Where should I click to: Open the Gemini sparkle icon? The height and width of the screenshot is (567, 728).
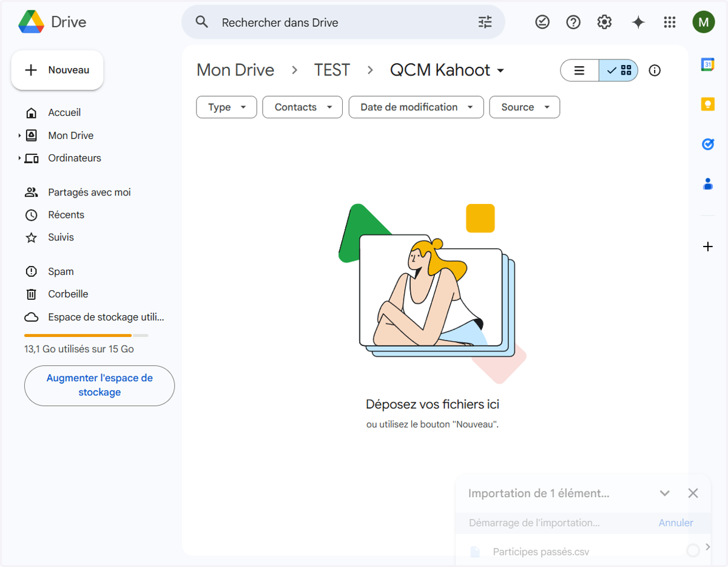click(x=638, y=22)
